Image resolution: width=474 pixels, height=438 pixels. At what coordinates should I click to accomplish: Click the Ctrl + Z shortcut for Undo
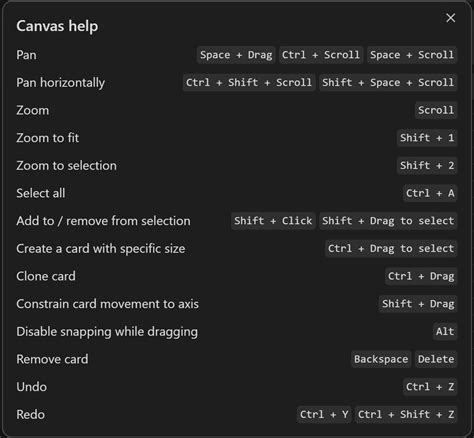point(430,387)
